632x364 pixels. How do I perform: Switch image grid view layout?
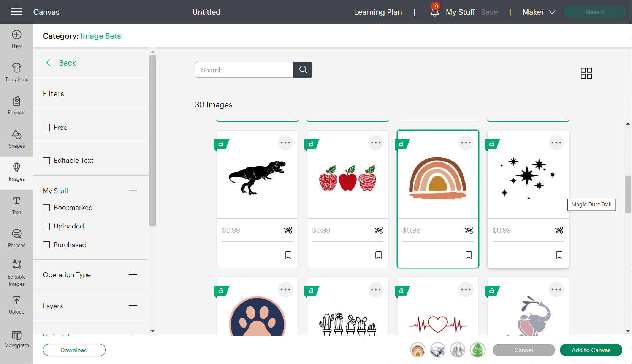pos(586,73)
